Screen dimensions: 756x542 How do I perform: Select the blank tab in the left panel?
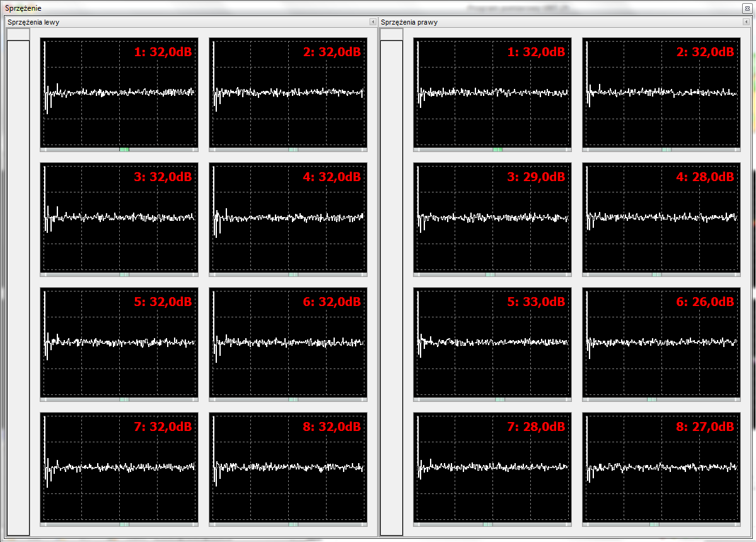click(18, 35)
